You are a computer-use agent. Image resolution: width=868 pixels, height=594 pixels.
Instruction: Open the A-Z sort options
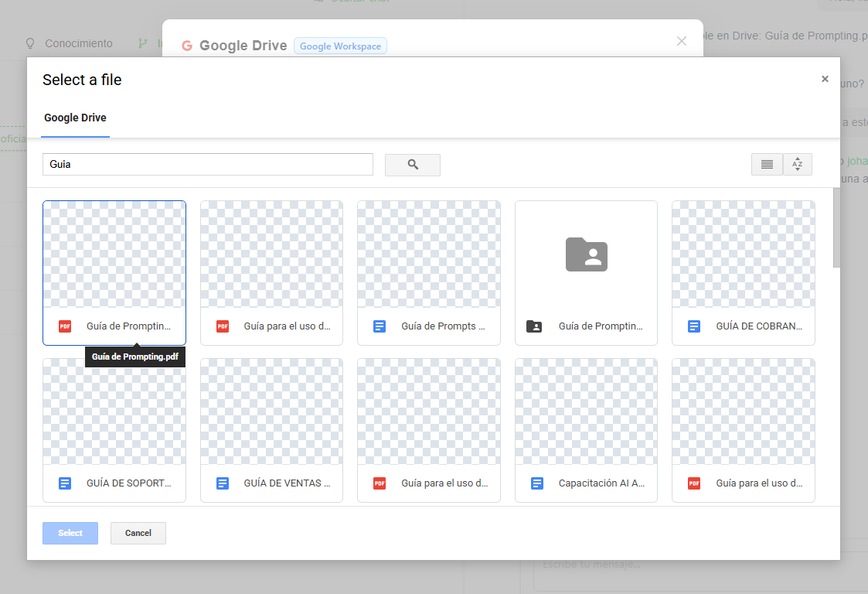tap(797, 165)
